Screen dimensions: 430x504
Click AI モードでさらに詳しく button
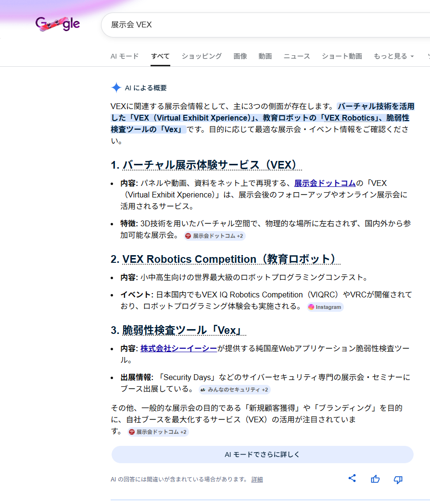(262, 455)
